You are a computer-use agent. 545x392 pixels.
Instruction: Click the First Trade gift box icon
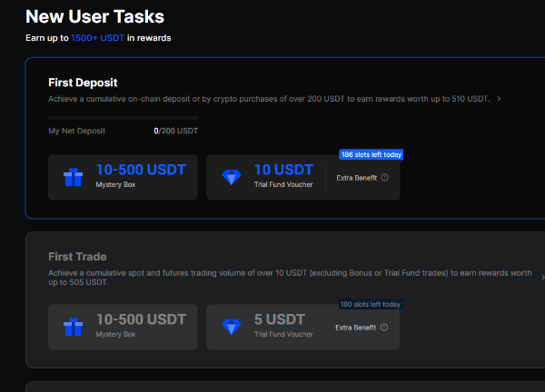[73, 327]
